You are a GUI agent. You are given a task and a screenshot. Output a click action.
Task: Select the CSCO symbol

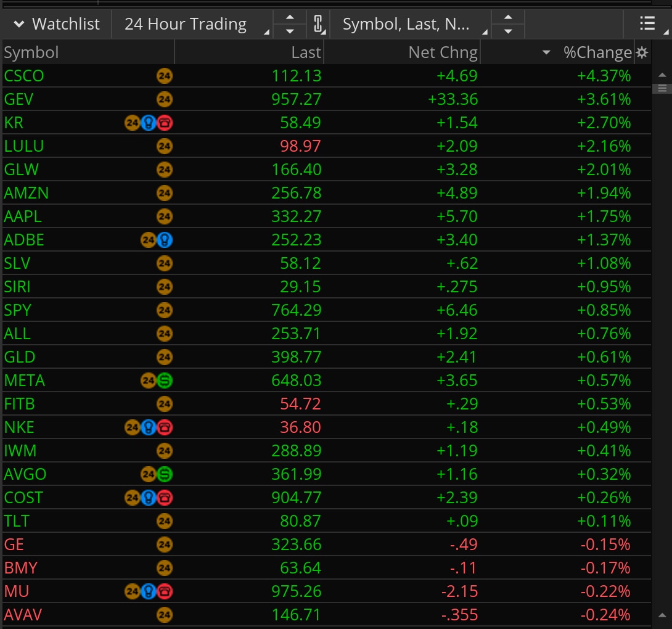click(24, 76)
